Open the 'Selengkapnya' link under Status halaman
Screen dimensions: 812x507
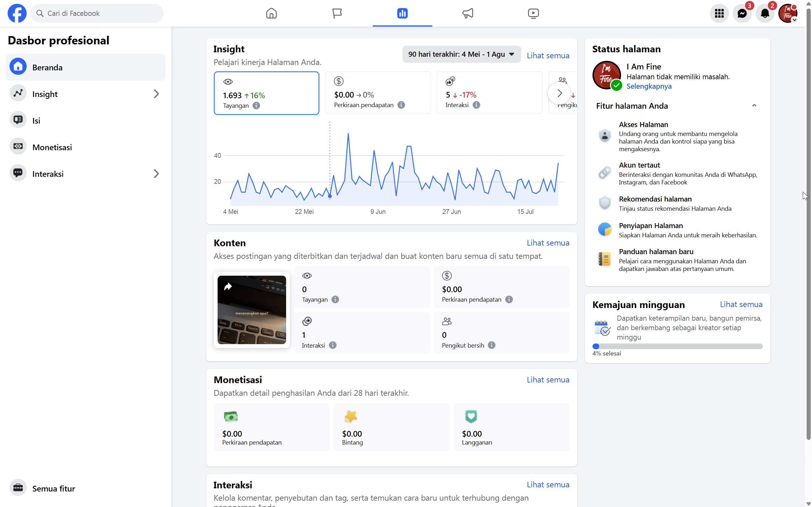pyautogui.click(x=649, y=86)
